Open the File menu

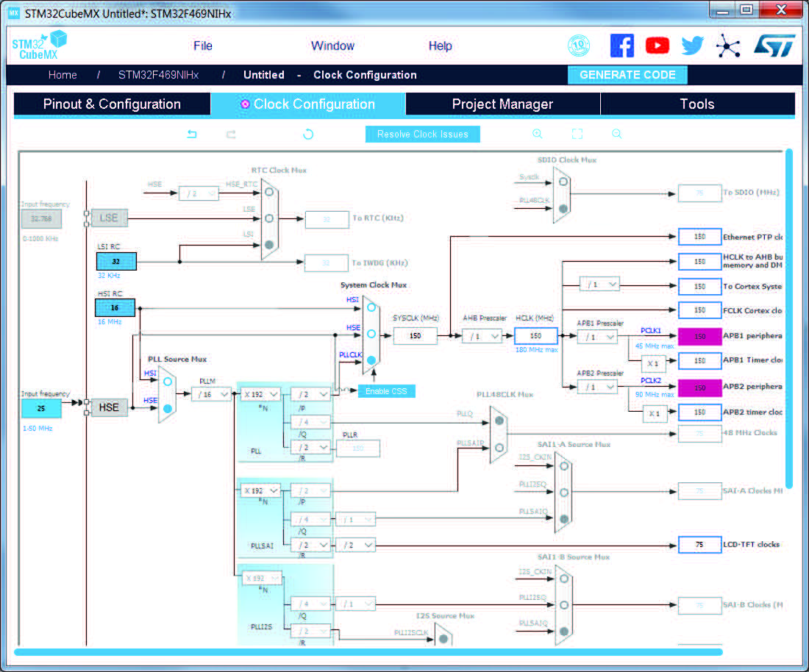[203, 46]
